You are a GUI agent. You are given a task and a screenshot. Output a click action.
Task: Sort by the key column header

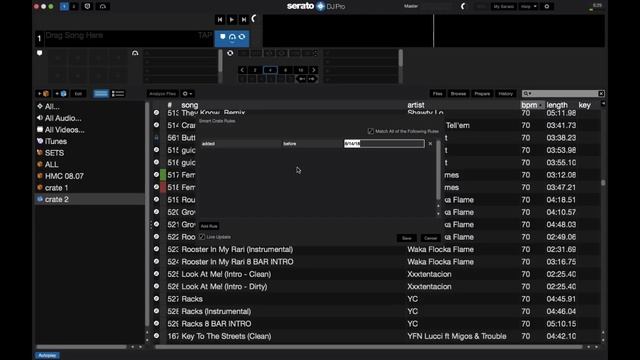point(584,105)
